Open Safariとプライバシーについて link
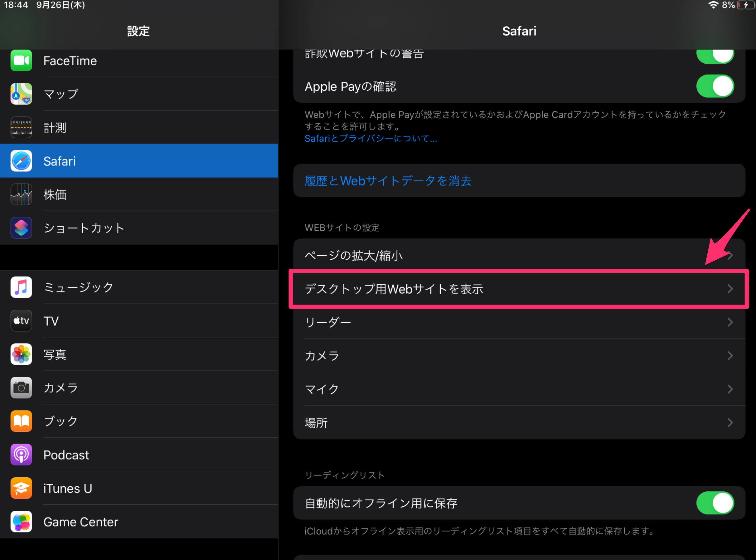 click(x=371, y=138)
